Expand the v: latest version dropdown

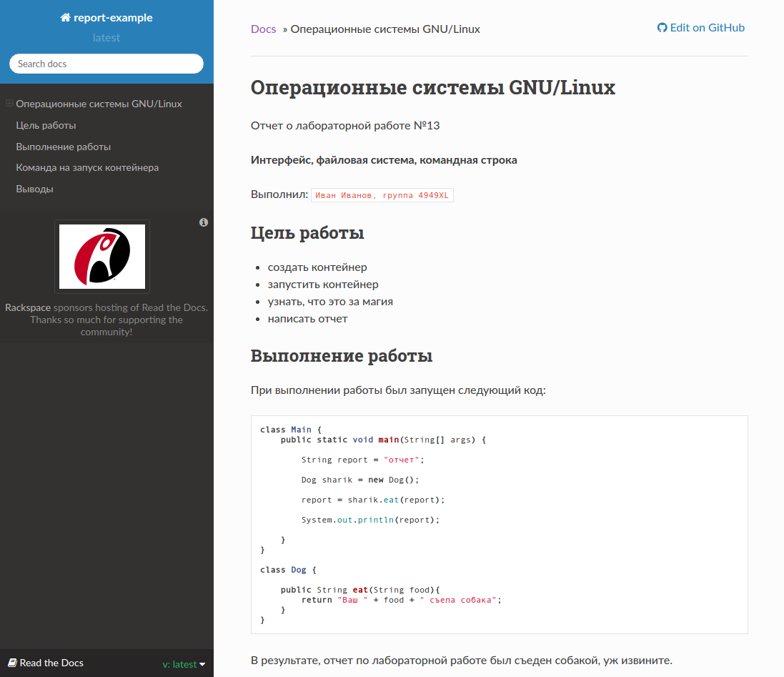coord(184,664)
